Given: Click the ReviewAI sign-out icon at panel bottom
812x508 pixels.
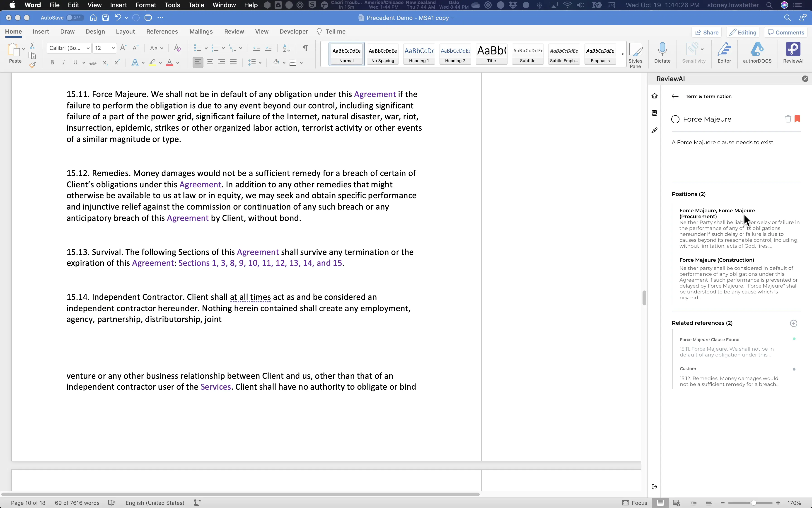Looking at the screenshot, I should pyautogui.click(x=654, y=486).
